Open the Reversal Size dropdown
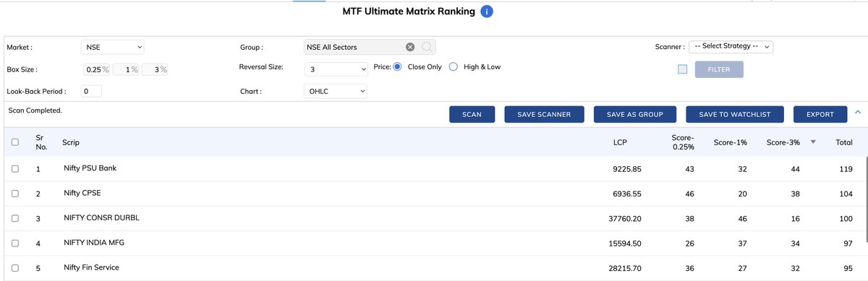This screenshot has width=868, height=281. pyautogui.click(x=336, y=69)
